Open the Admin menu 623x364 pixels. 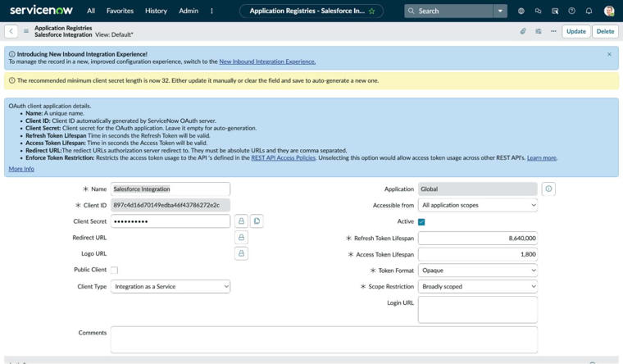189,11
